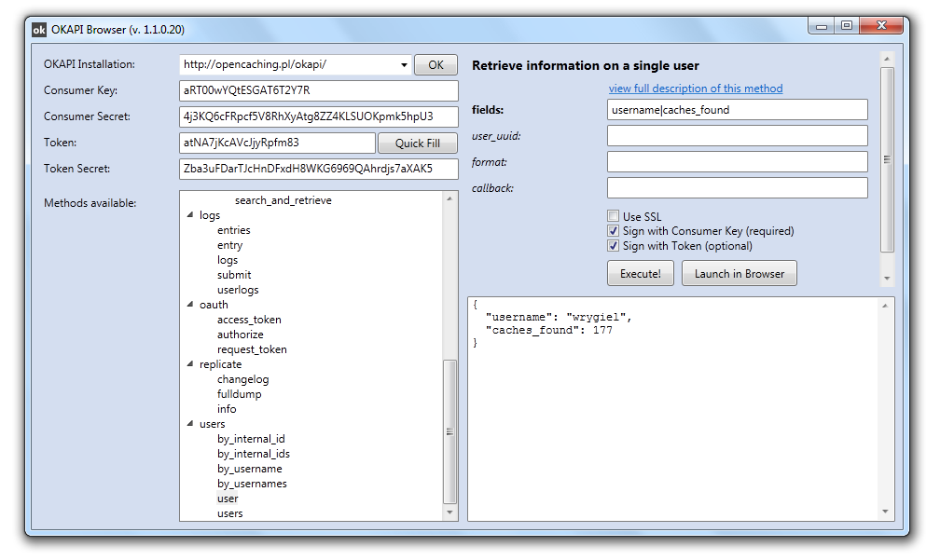Collapse the replicate tree group
The width and height of the screenshot is (940, 560).
point(190,363)
